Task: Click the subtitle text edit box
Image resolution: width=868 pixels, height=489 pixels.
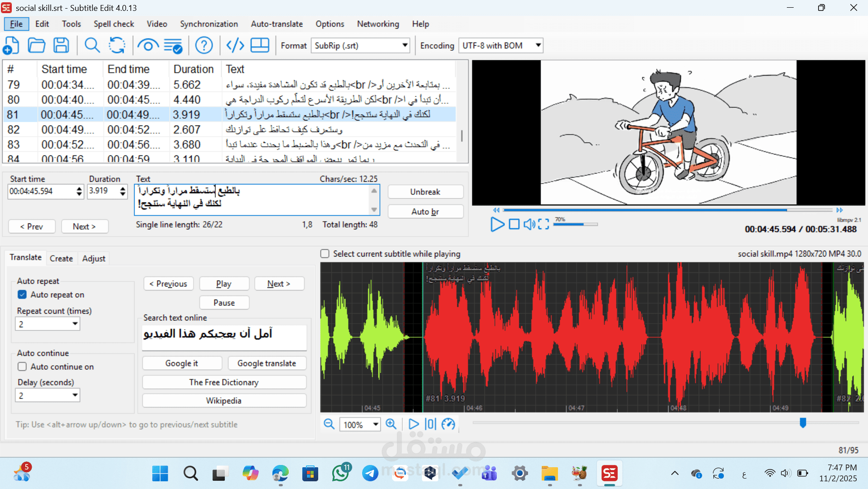Action: pos(257,199)
